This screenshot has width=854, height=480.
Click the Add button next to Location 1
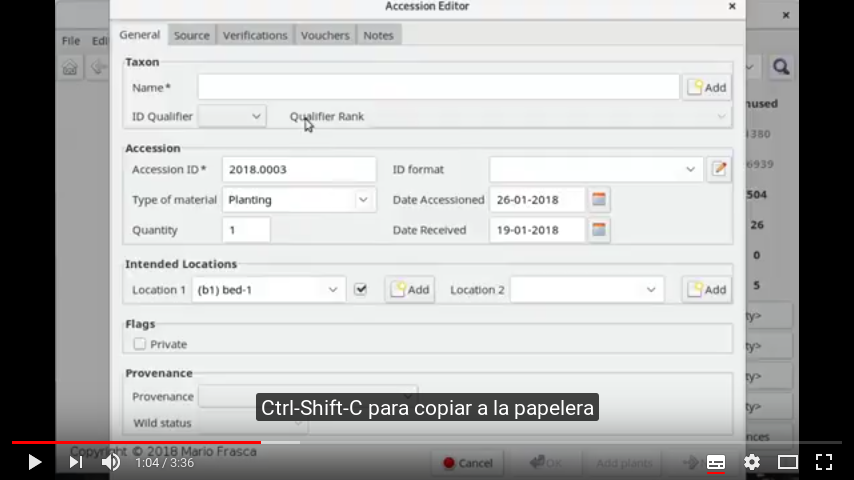tap(410, 289)
